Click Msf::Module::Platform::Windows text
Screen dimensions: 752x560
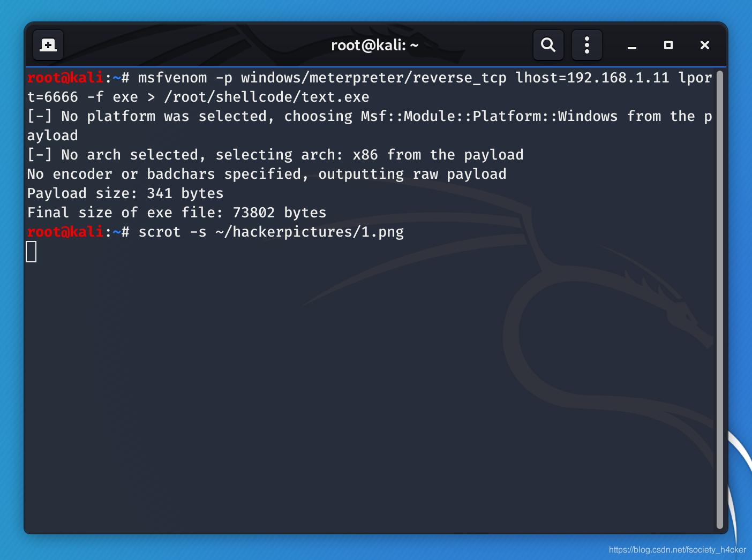490,116
